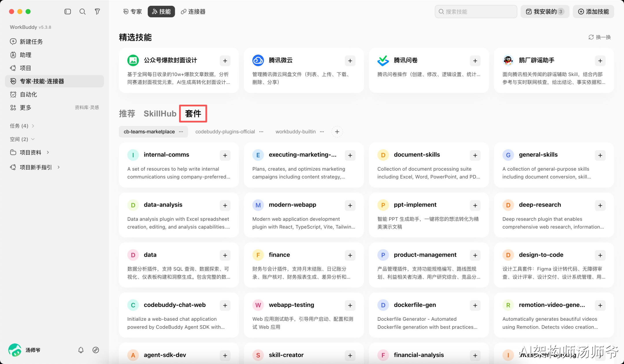
Task: Install the document-skills plugin
Action: pyautogui.click(x=475, y=155)
